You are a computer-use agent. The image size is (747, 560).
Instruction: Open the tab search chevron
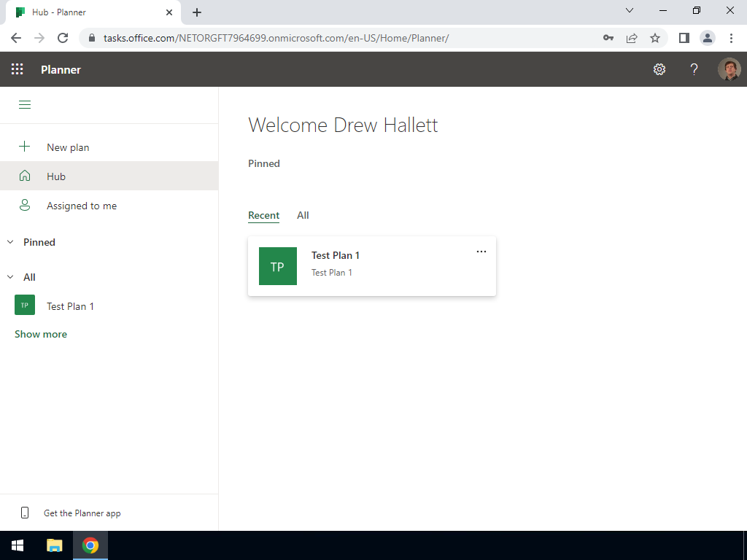pos(630,10)
